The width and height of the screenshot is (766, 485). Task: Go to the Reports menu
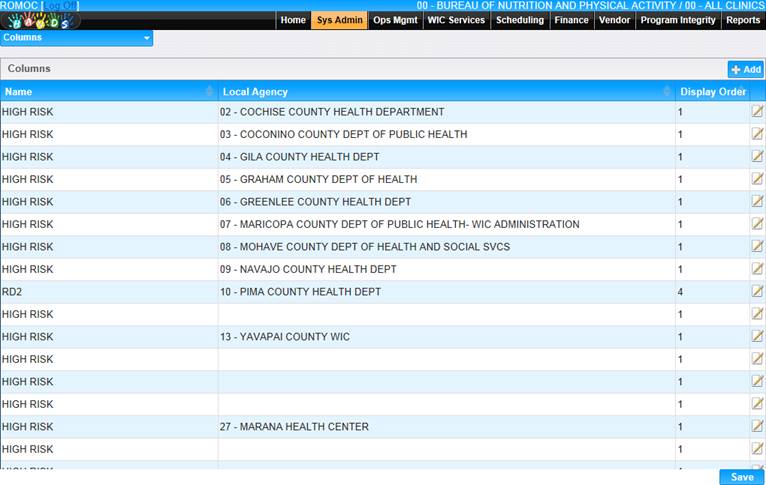(x=743, y=20)
